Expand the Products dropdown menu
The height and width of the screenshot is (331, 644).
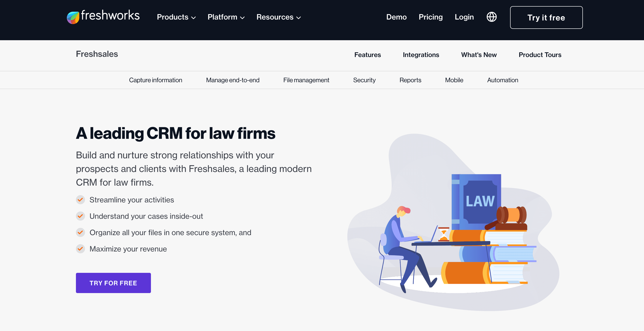176,17
